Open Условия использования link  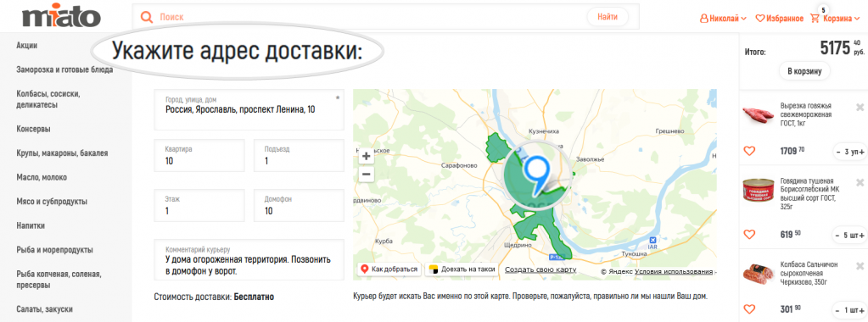pos(674,272)
